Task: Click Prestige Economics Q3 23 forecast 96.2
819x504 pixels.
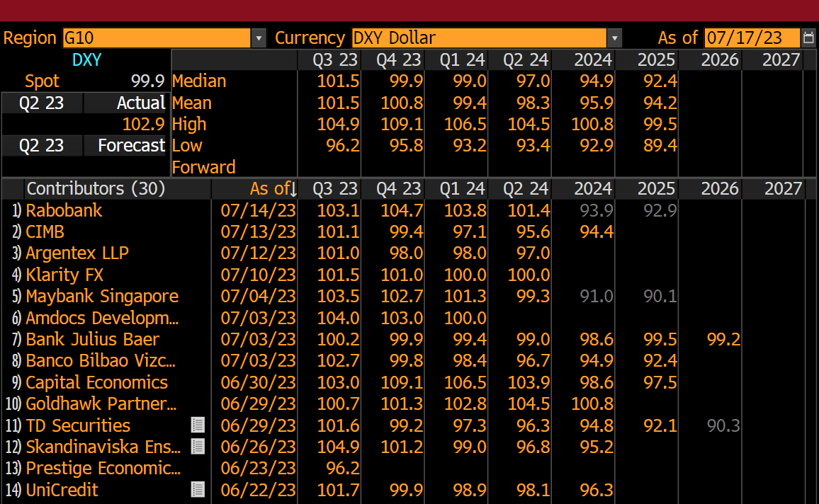Action: pos(343,468)
